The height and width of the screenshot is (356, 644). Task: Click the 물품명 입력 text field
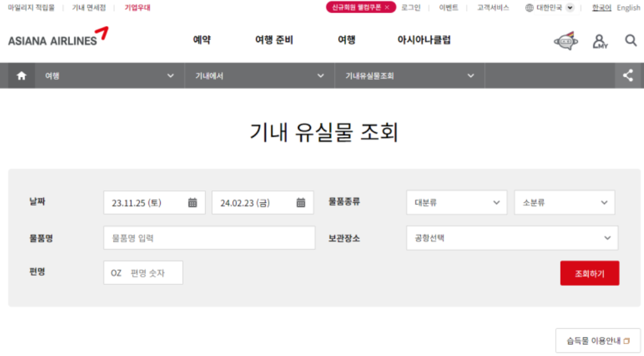(x=209, y=238)
